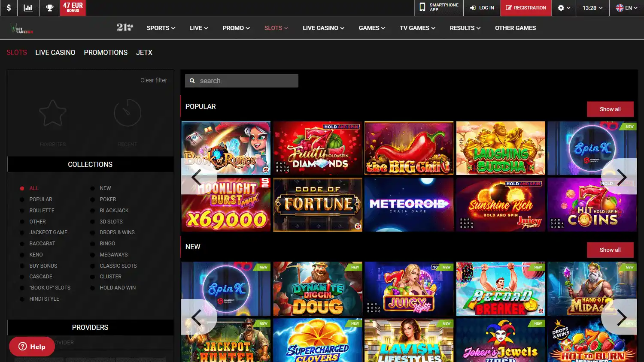Viewport: 644px width, 362px height.
Task: Open the EN language selector
Action: pos(626,8)
